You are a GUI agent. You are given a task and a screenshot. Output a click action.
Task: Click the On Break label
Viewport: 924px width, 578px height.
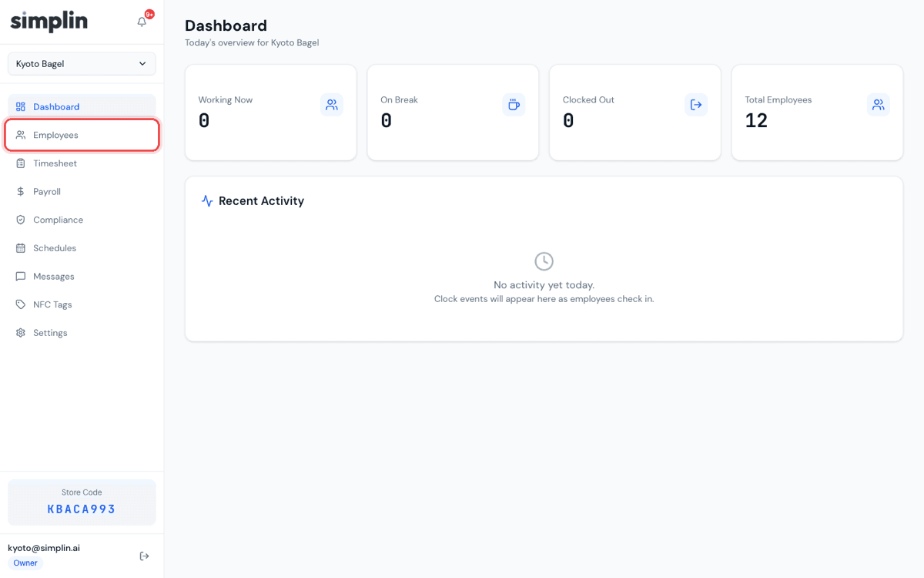pos(399,100)
